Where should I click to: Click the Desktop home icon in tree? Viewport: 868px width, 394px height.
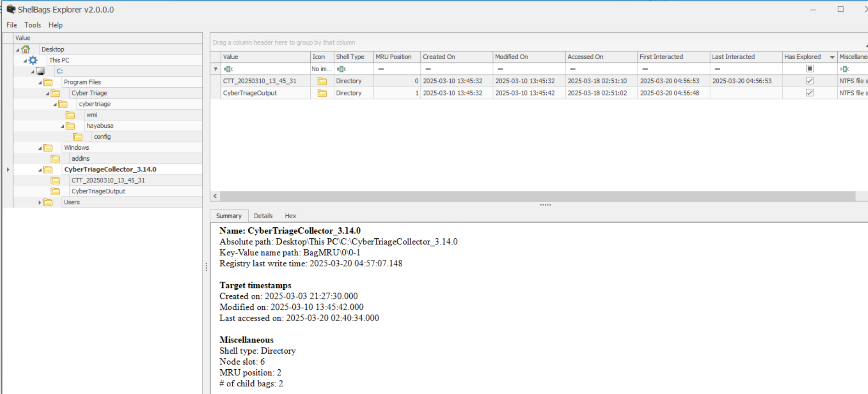coord(26,49)
